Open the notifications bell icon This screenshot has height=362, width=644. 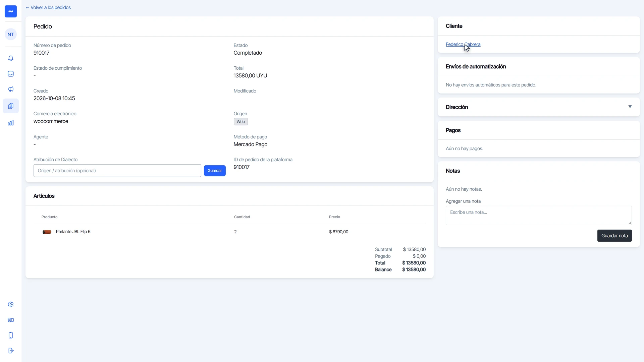11,58
